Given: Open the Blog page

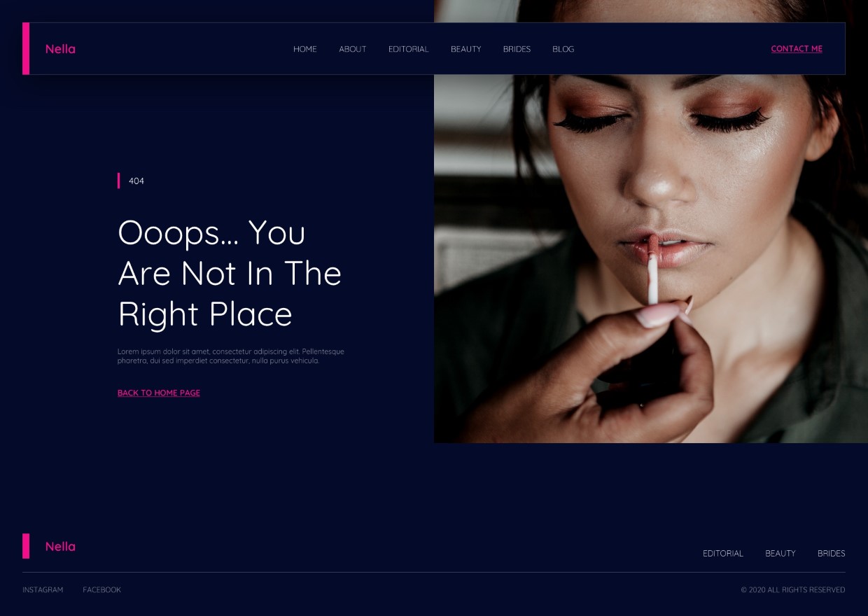Looking at the screenshot, I should click(563, 49).
